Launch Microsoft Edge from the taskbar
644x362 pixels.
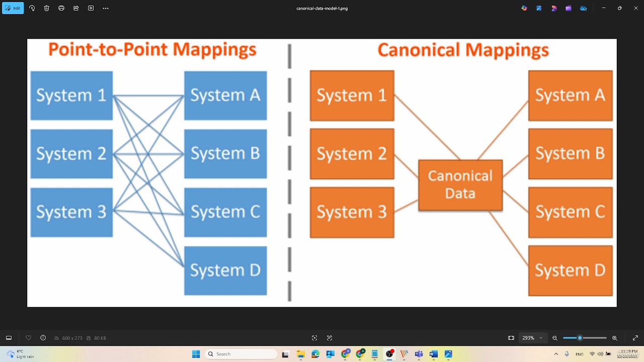315,354
